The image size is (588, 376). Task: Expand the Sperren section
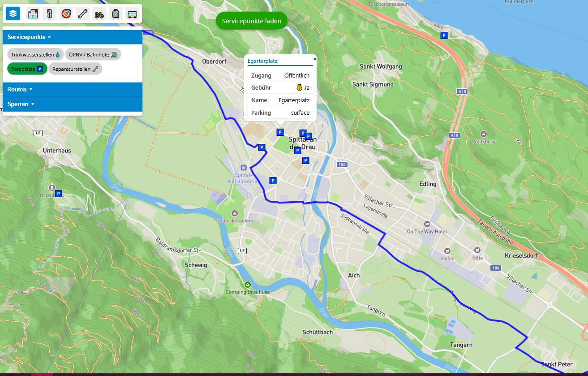18,104
